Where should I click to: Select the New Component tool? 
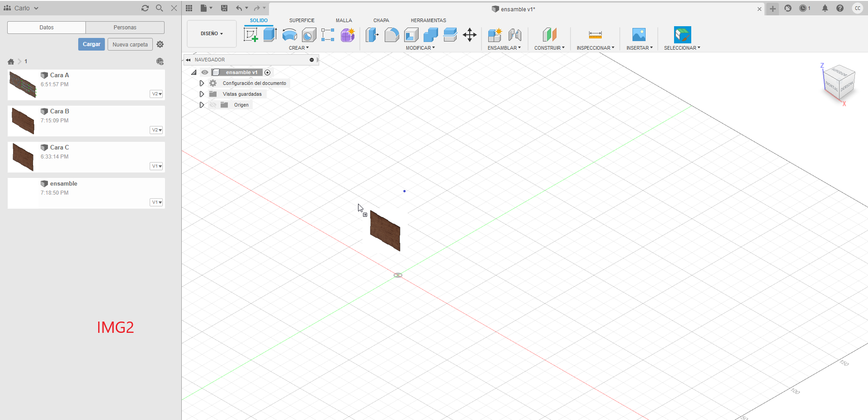coord(495,35)
